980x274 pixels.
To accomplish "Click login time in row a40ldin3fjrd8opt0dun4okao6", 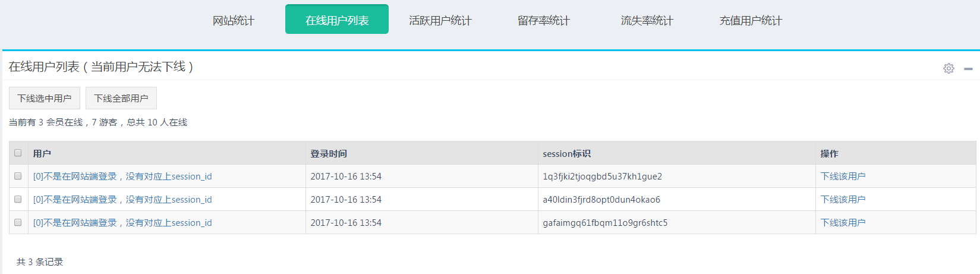I will click(346, 200).
